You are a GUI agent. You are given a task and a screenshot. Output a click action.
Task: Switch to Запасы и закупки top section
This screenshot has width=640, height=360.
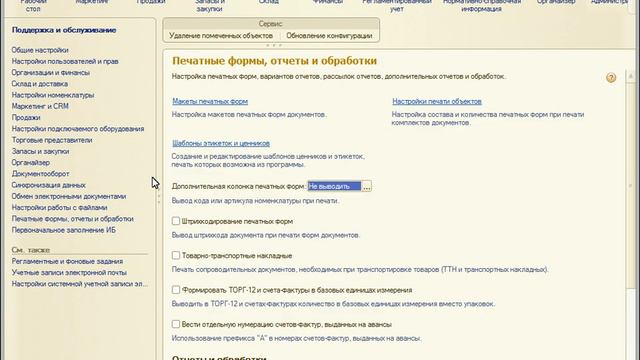point(210,5)
